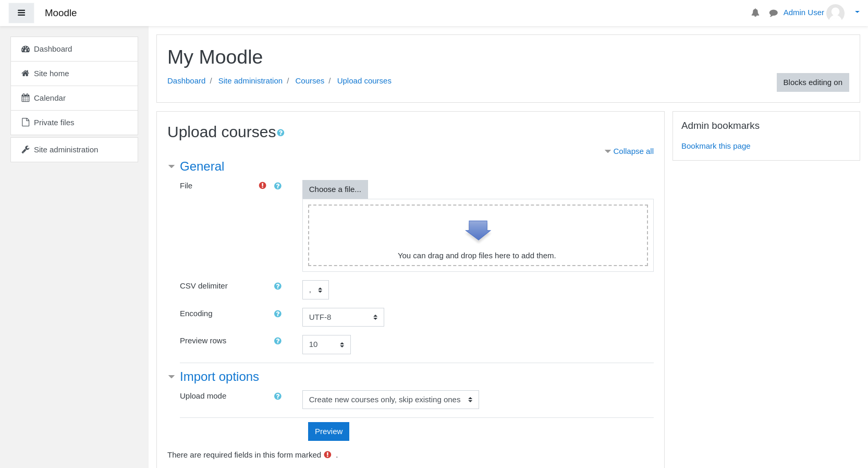This screenshot has height=468, width=868.
Task: Open the messages speech bubble icon
Action: [773, 13]
